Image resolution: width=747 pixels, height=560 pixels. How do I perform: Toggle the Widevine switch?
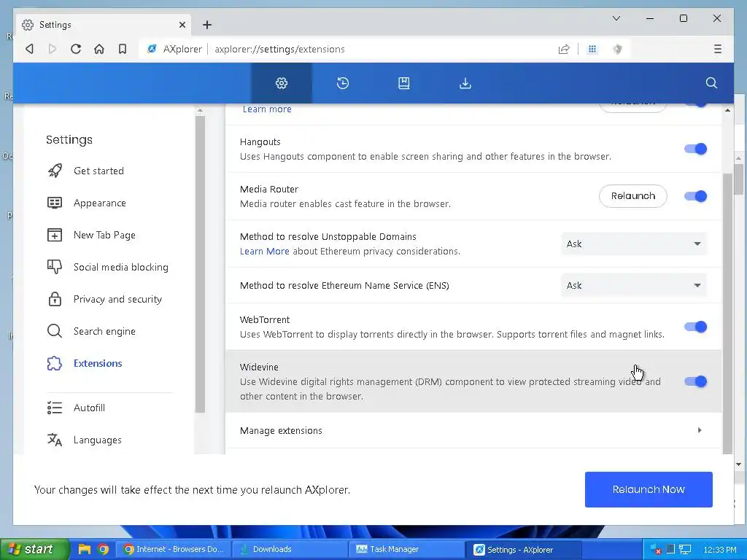click(695, 381)
